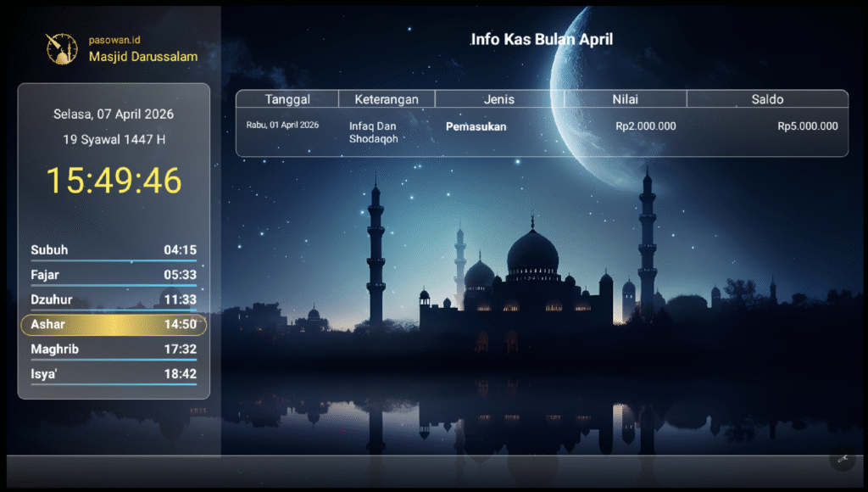
Task: Select the Isya' prayer time row
Action: point(113,373)
